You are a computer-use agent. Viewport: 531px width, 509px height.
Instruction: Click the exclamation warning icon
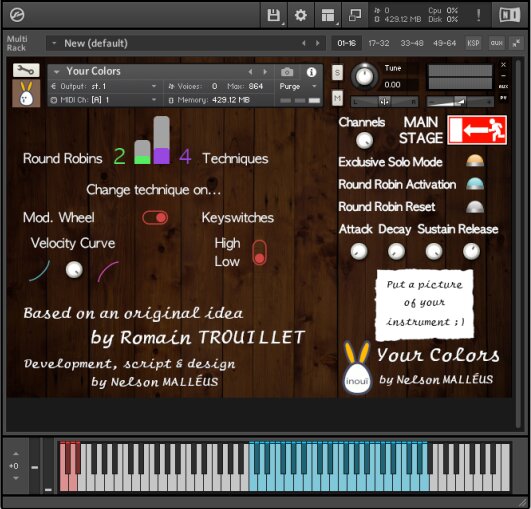(x=478, y=15)
